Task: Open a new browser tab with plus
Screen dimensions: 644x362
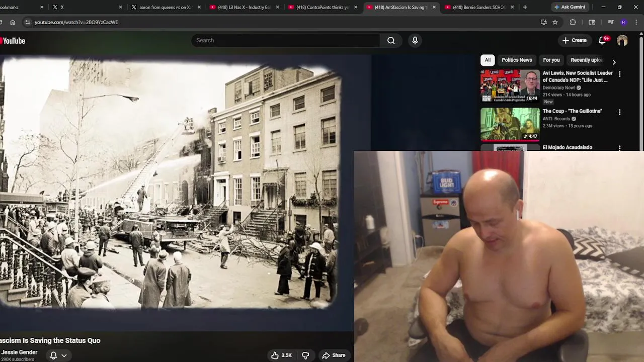Action: click(525, 7)
